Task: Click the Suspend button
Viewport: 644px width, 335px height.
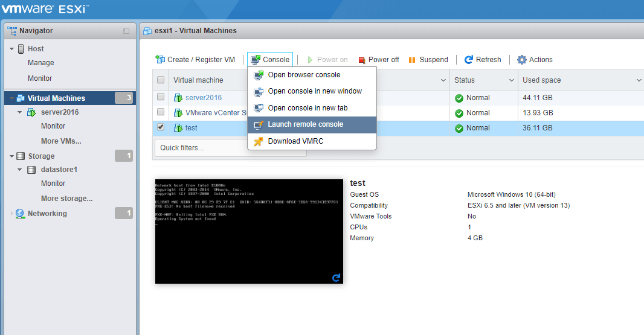Action: coord(428,60)
